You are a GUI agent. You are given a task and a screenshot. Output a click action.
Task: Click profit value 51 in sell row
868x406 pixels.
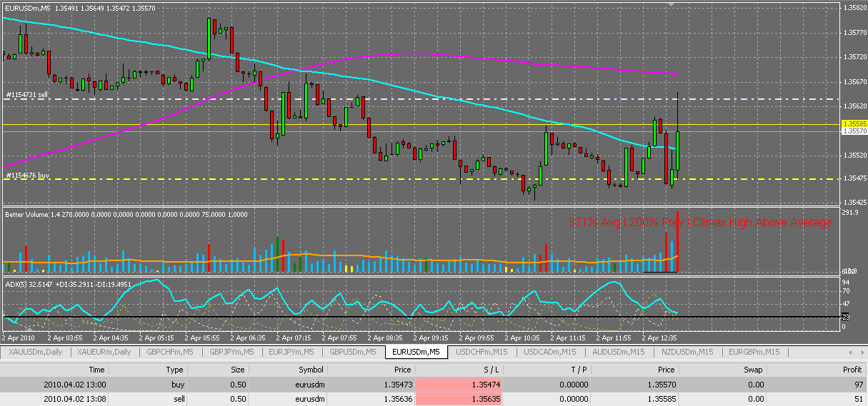click(857, 399)
